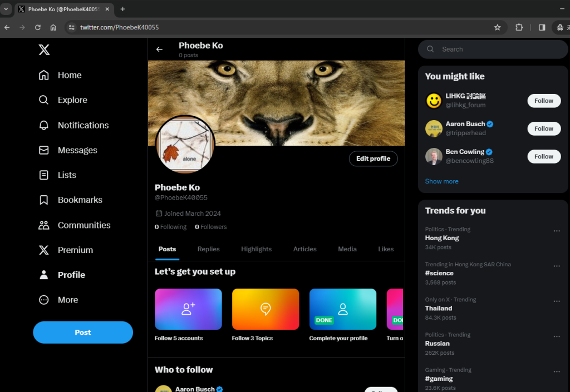Open more options for Thailand trend
570x392 pixels.
click(x=557, y=301)
